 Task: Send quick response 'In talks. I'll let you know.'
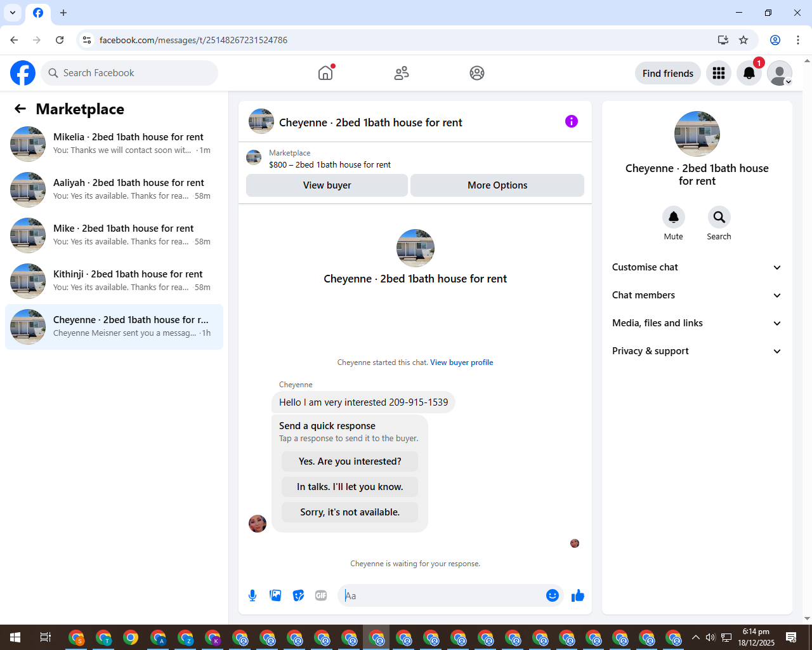[350, 487]
